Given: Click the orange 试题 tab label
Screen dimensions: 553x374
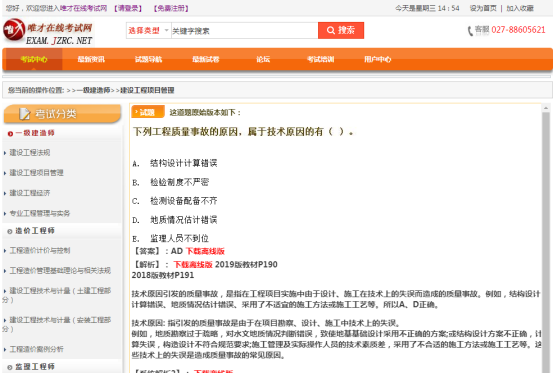Looking at the screenshot, I should point(148,112).
